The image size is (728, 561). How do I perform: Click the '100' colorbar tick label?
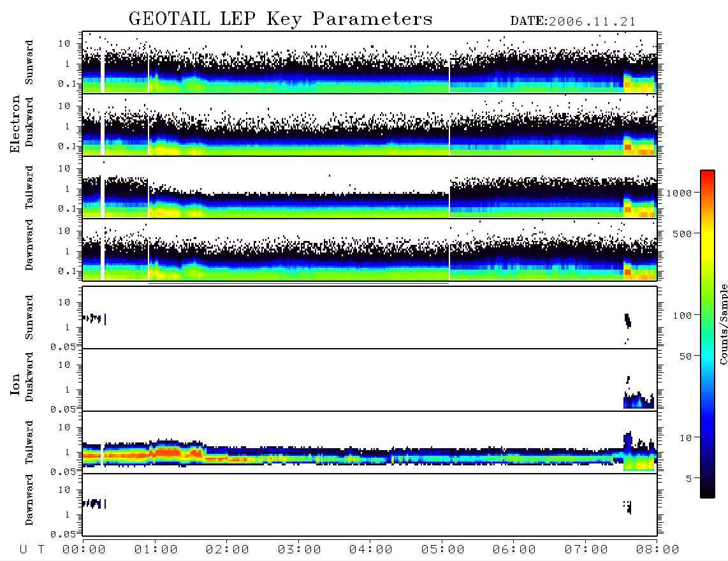tap(683, 316)
